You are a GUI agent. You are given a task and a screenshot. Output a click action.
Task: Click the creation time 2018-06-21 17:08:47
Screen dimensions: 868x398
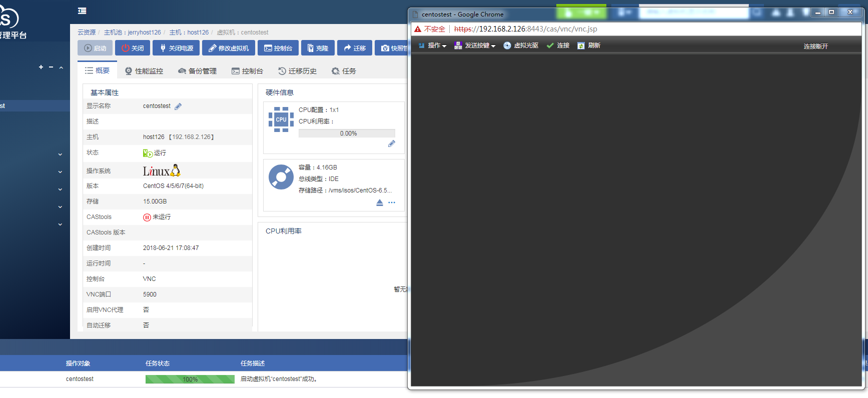pyautogui.click(x=171, y=248)
